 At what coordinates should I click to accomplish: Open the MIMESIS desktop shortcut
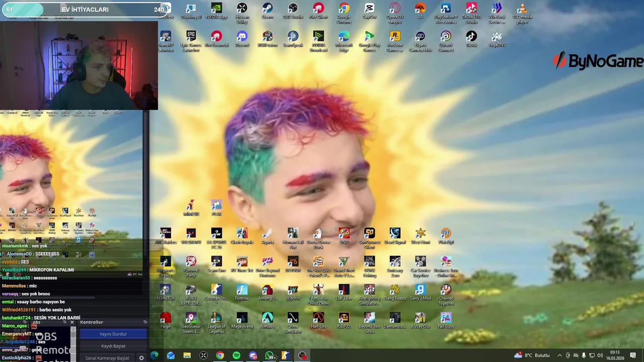click(191, 208)
